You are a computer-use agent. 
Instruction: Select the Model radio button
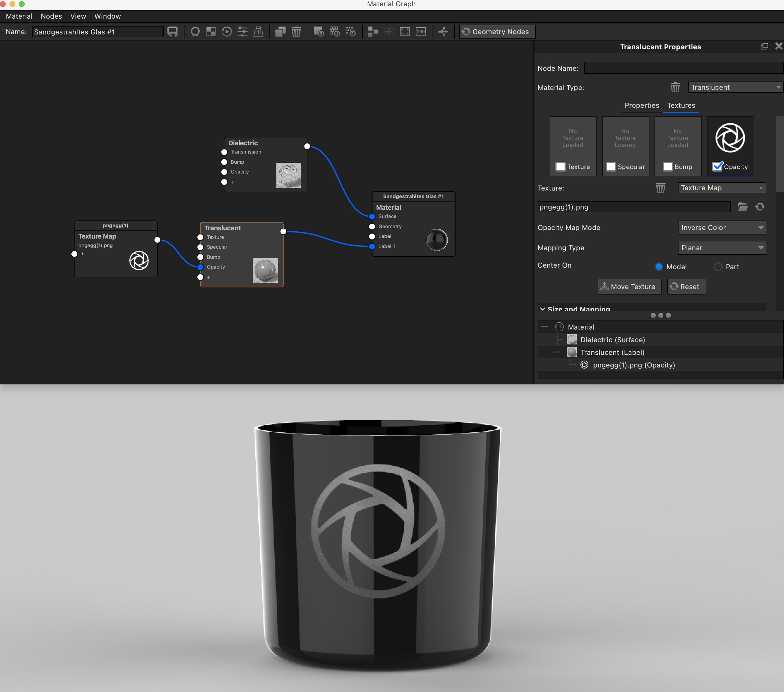click(659, 267)
